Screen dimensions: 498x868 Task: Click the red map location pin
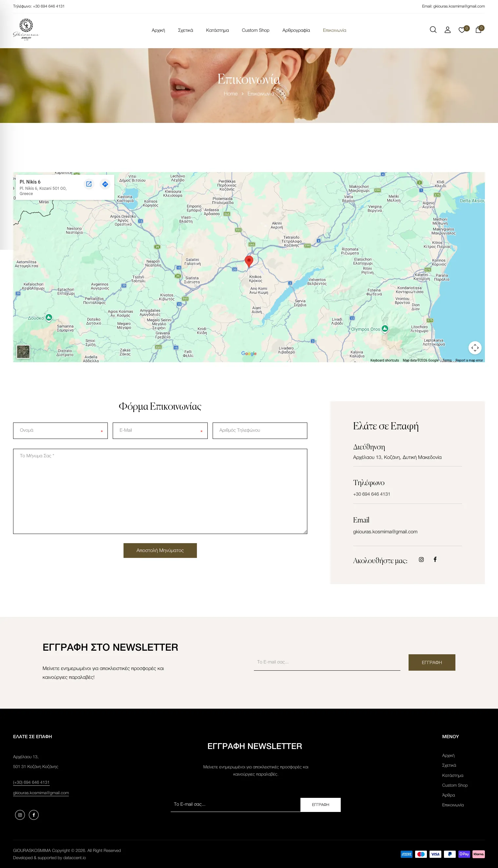[249, 261]
